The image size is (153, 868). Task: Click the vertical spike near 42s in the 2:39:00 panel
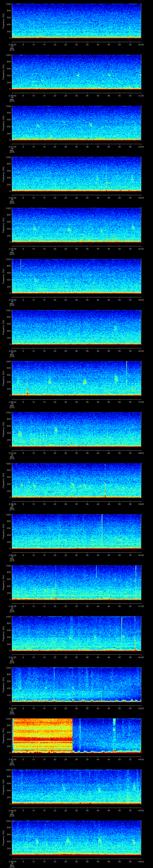click(102, 528)
